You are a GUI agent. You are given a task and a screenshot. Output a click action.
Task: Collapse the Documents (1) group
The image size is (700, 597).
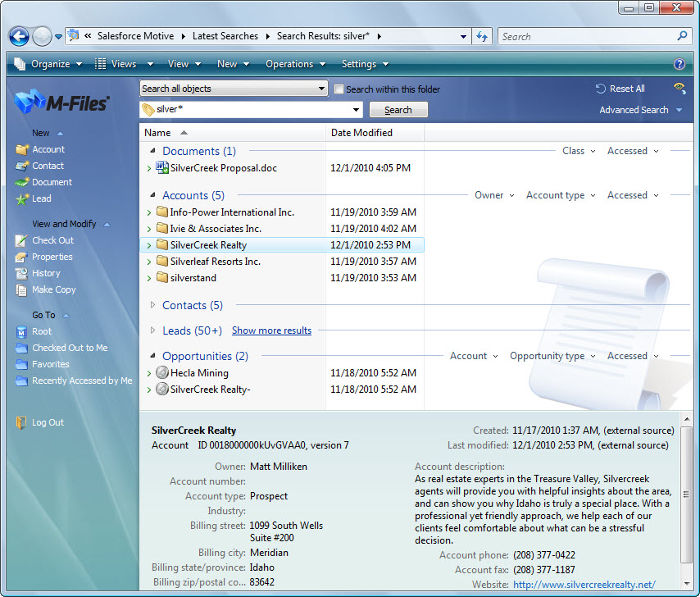click(152, 151)
